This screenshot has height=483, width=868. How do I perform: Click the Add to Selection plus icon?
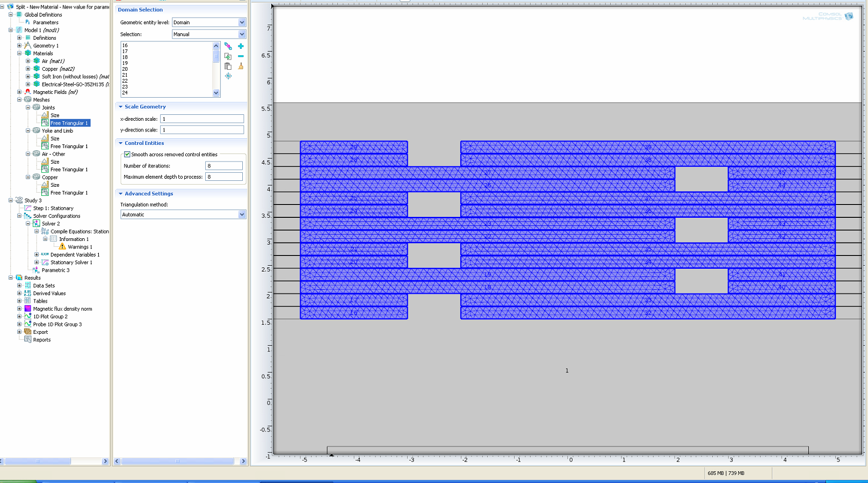(x=241, y=46)
